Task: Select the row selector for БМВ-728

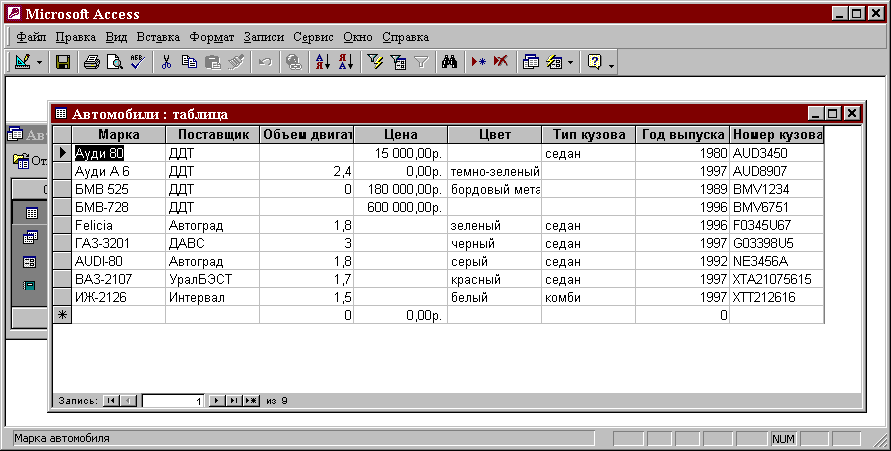Action: click(x=63, y=207)
